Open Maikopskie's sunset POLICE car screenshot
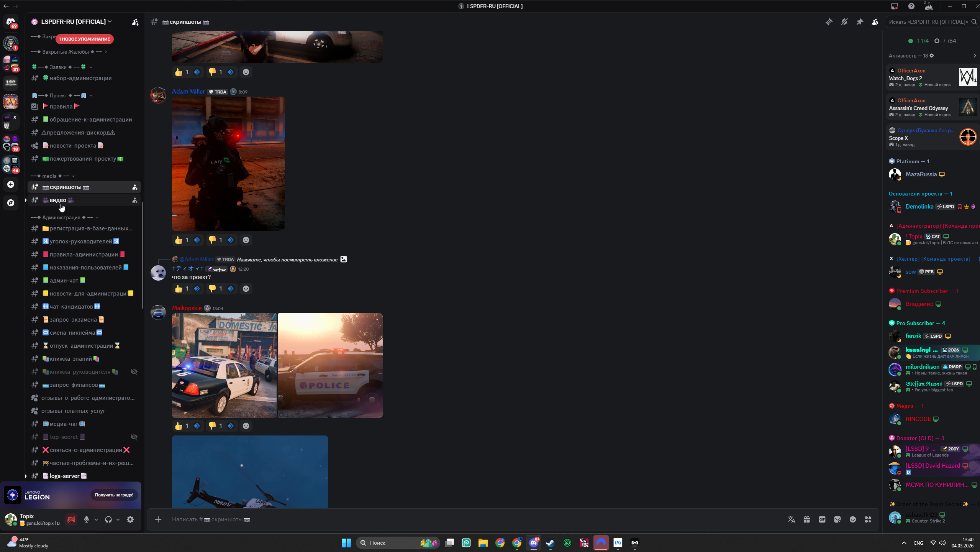The height and width of the screenshot is (552, 980). [330, 365]
